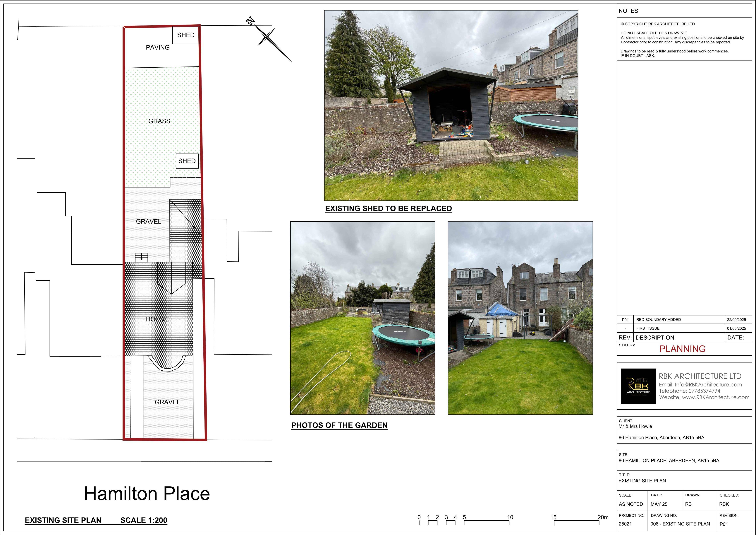This screenshot has width=756, height=535.
Task: Open the existing shed photo
Action: tap(451, 105)
